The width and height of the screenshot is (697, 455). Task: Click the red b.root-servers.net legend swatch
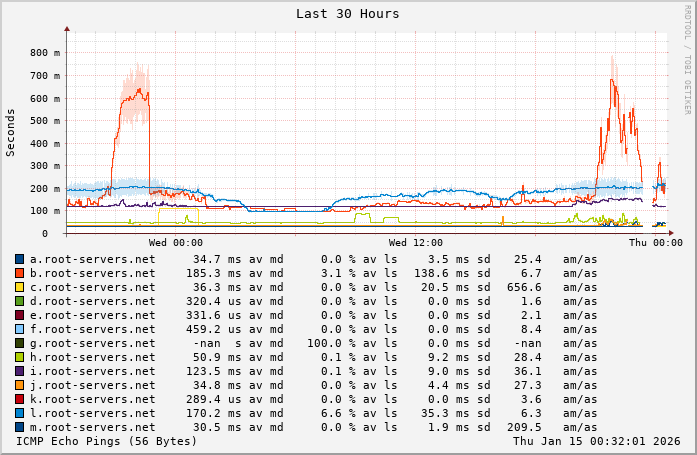tap(19, 273)
